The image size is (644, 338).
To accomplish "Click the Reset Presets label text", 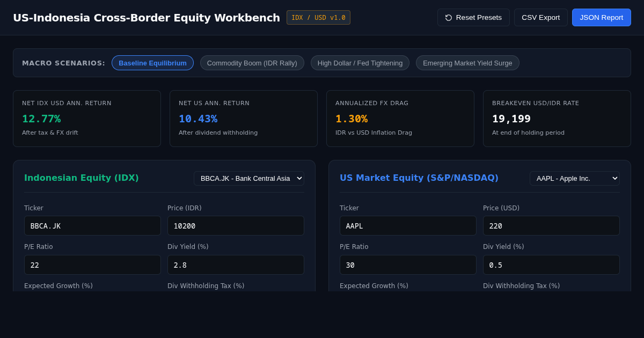I will (479, 18).
